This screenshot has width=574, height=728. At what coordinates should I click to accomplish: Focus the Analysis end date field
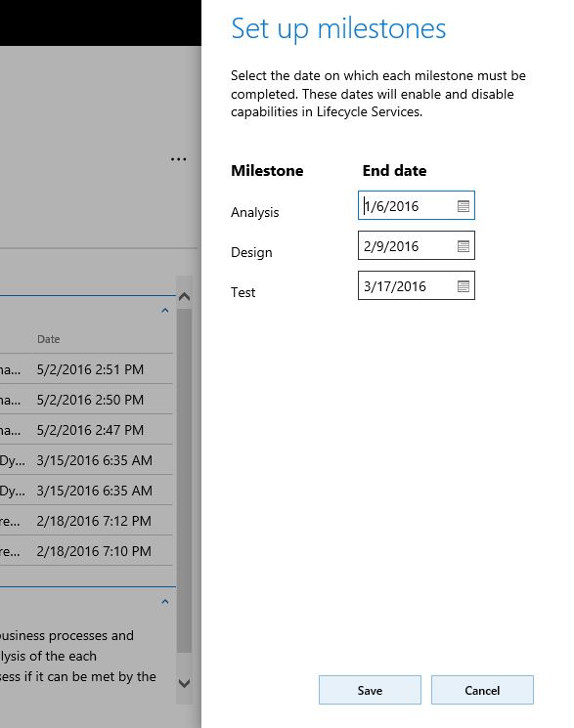point(416,205)
